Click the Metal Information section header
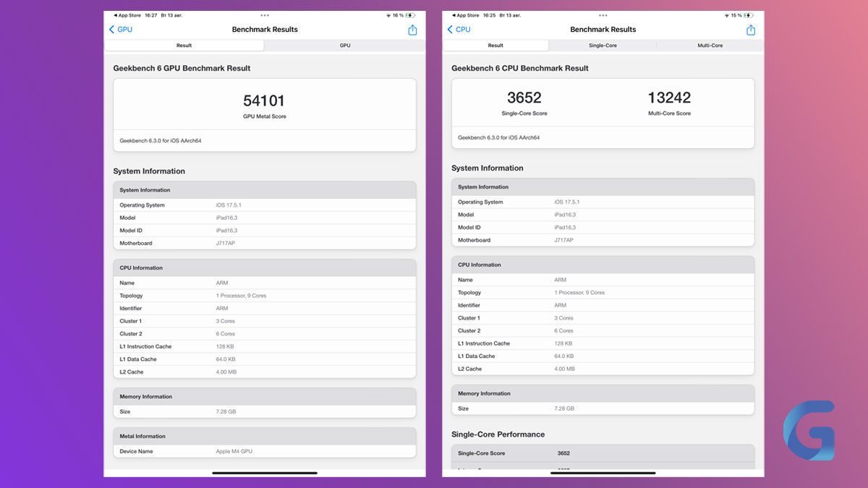Viewport: 868px width, 488px height. click(265, 436)
